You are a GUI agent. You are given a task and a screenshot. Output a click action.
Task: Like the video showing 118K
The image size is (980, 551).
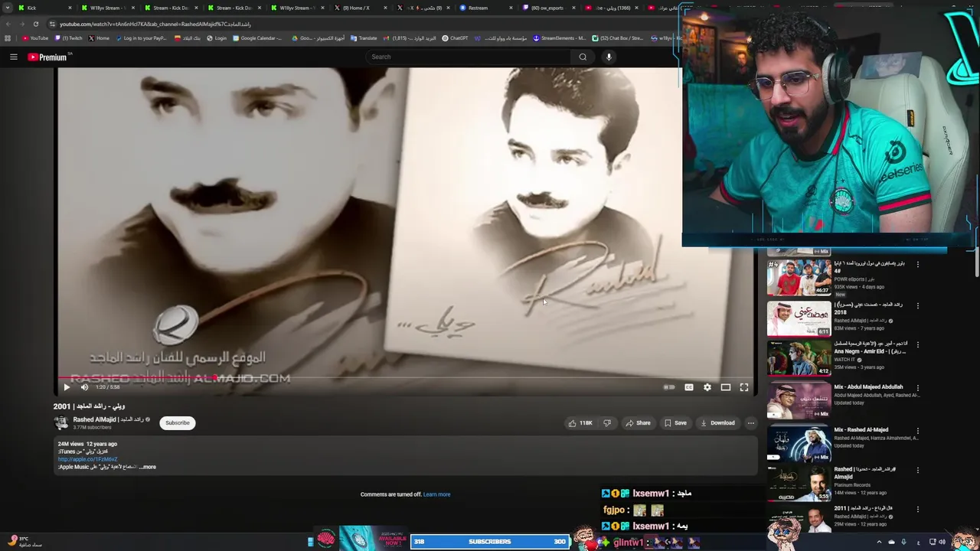coord(580,422)
